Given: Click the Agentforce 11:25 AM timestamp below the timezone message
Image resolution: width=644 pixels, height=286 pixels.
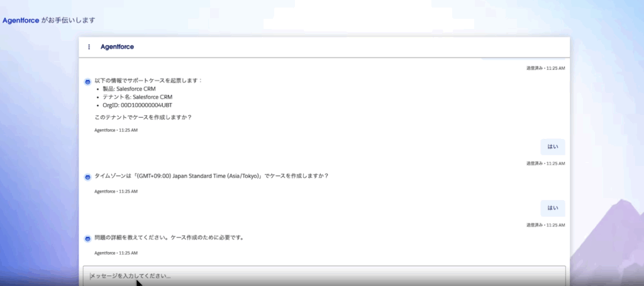Looking at the screenshot, I should click(116, 191).
